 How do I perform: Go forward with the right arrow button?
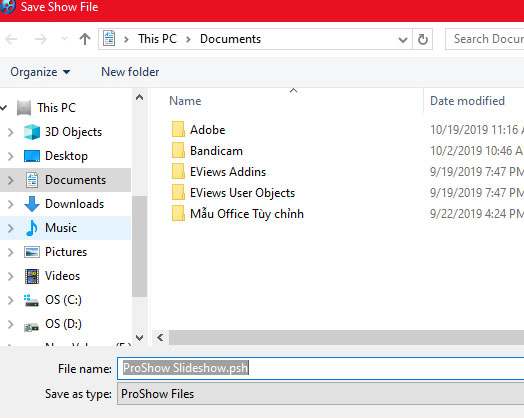[x=41, y=39]
